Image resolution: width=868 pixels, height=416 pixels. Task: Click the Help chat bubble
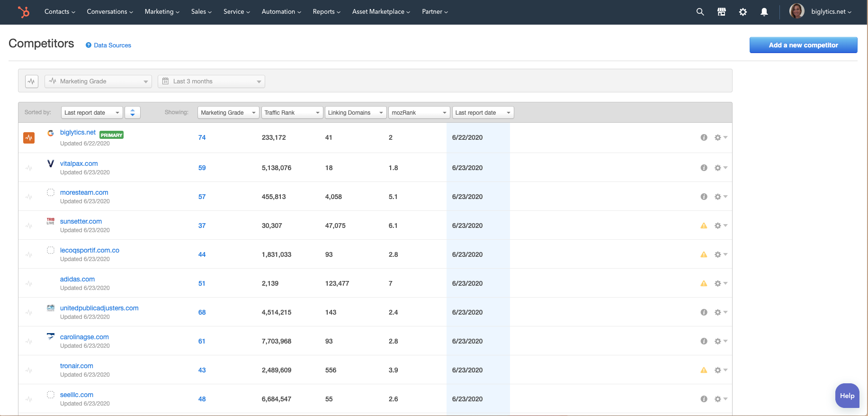(847, 396)
